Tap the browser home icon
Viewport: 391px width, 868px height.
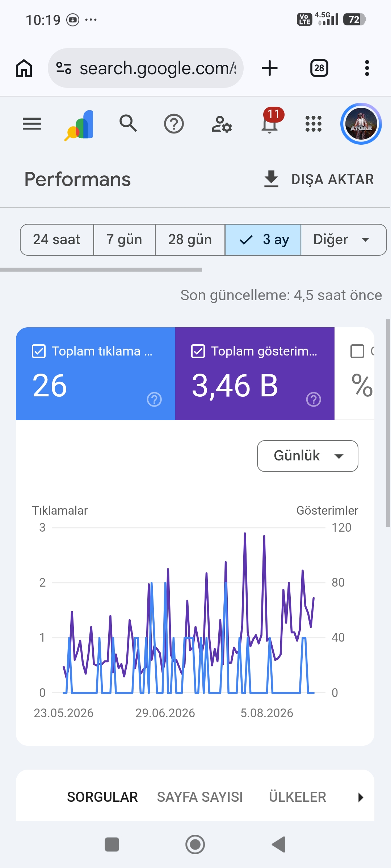click(24, 68)
